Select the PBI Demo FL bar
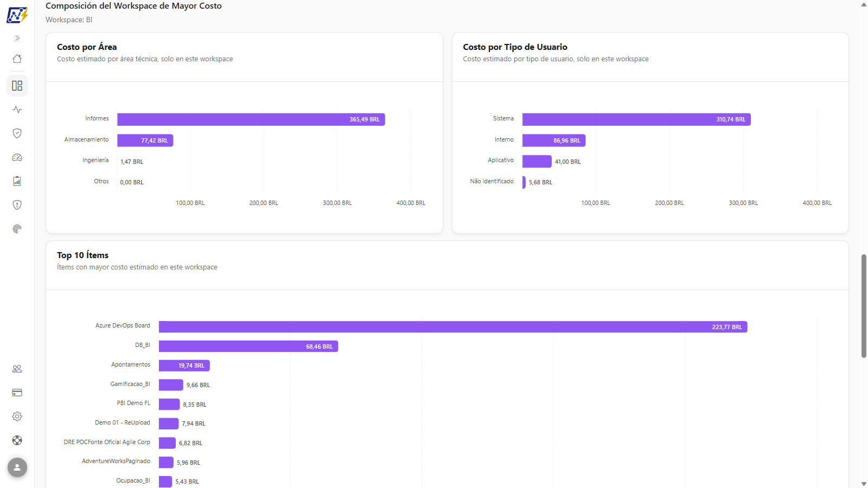Image resolution: width=868 pixels, height=488 pixels. click(x=169, y=404)
